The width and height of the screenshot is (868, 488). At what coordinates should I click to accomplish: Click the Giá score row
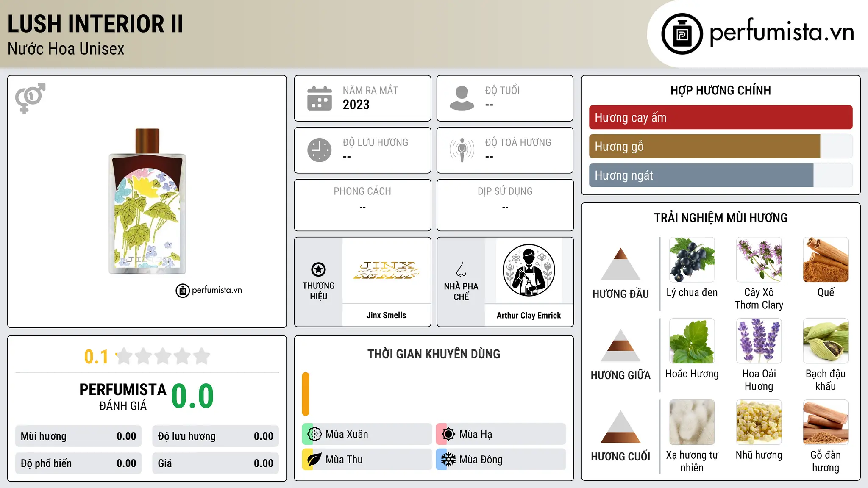pos(216,463)
